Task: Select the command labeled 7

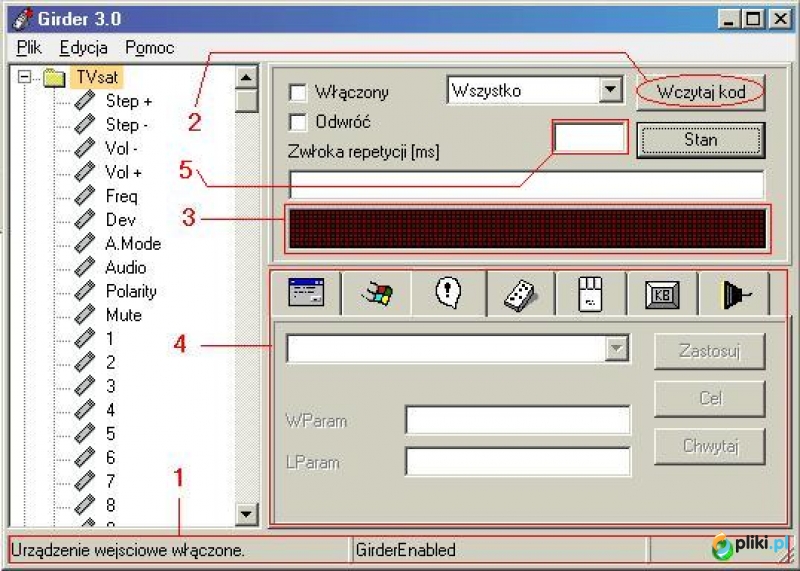Action: tap(111, 481)
